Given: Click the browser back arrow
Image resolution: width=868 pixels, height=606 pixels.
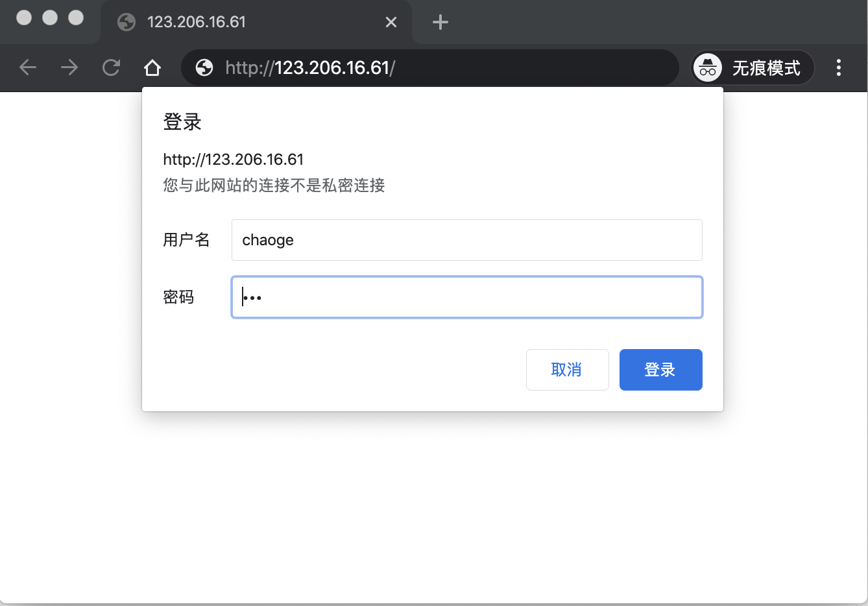Looking at the screenshot, I should 28,67.
